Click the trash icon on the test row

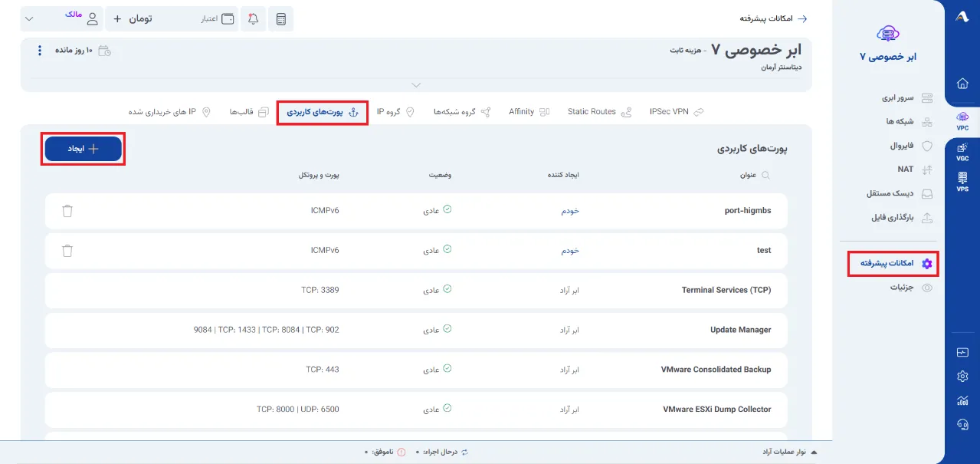pyautogui.click(x=67, y=251)
